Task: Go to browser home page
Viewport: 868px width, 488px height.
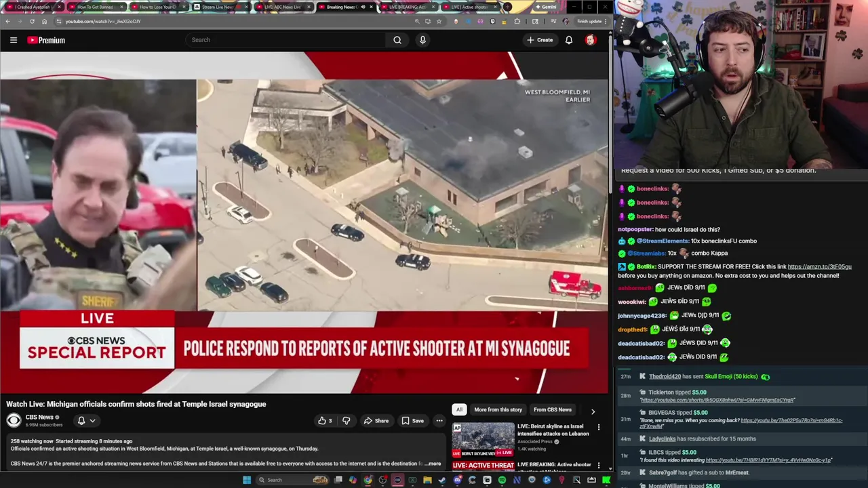Action: [44, 21]
